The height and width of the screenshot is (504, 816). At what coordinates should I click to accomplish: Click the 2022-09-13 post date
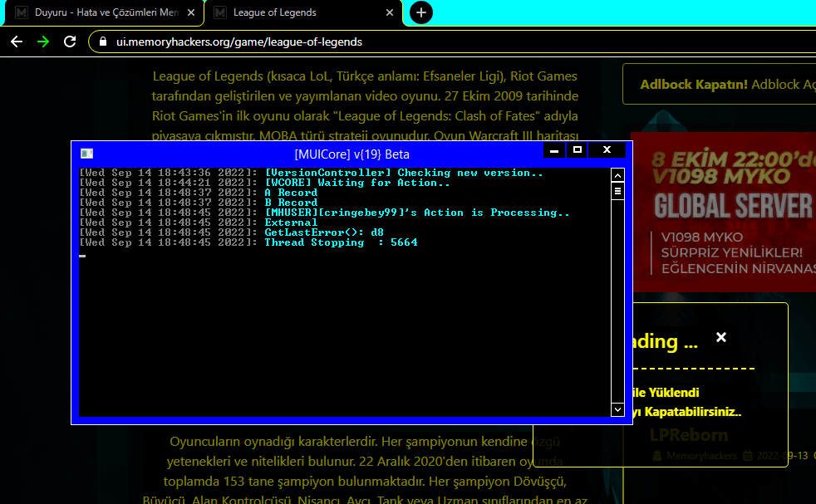point(782,456)
